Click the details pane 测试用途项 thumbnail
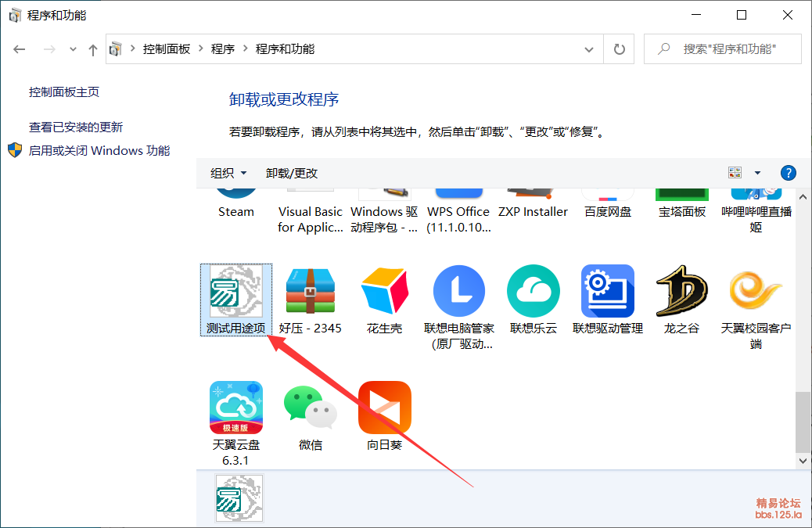 pyautogui.click(x=239, y=498)
